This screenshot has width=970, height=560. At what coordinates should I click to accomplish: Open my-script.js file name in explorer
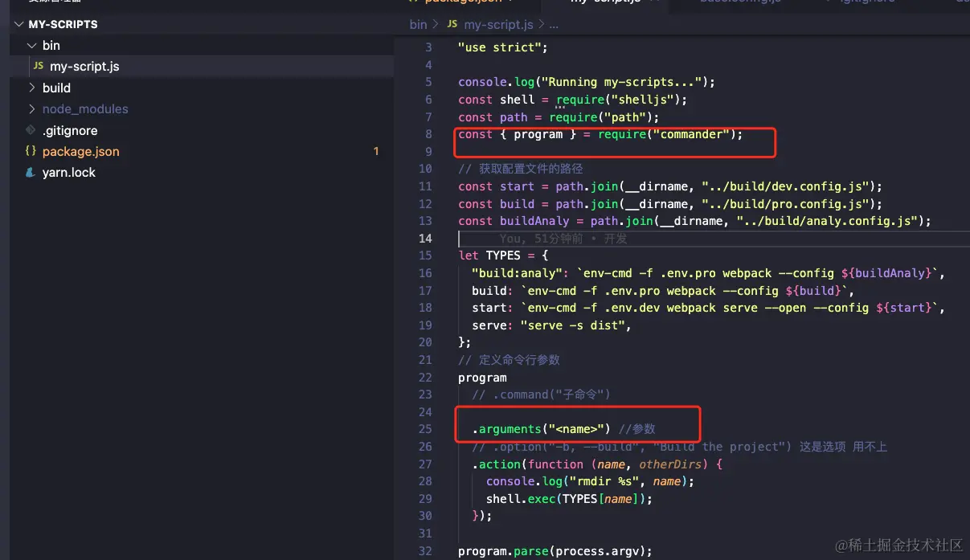pos(84,66)
